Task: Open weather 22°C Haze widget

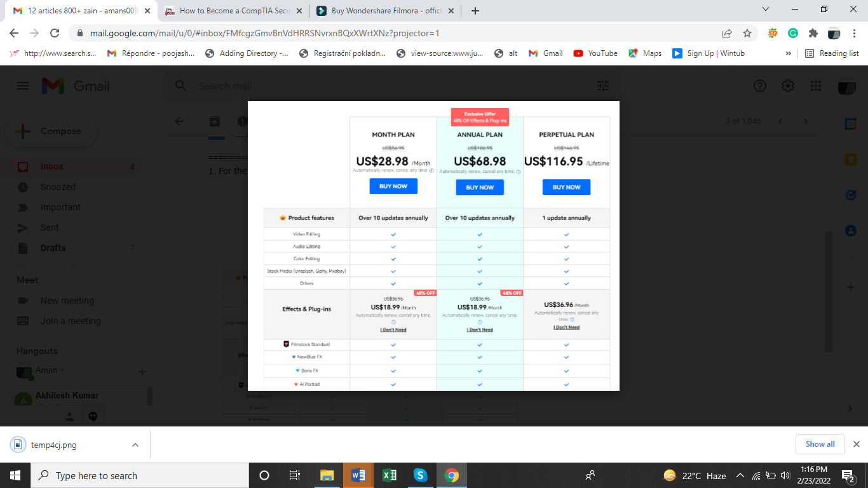Action: click(695, 475)
